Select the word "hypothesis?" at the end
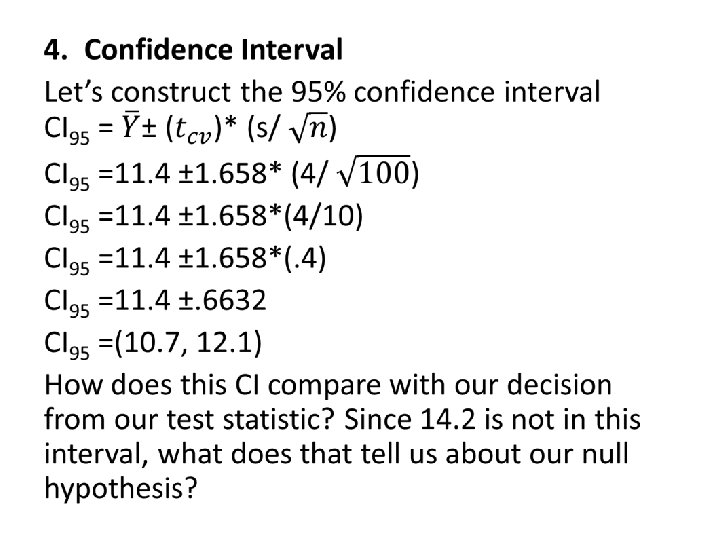The width and height of the screenshot is (720, 540). click(x=121, y=488)
